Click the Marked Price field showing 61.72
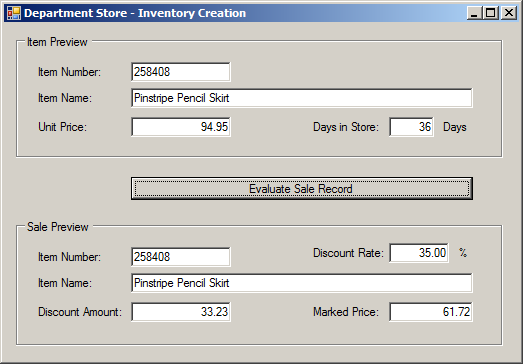The width and height of the screenshot is (523, 364). pos(431,312)
